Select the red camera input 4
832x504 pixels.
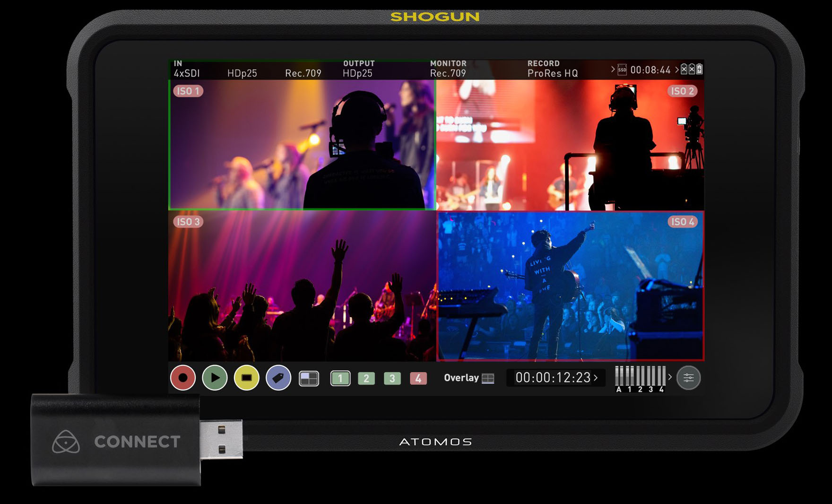click(418, 378)
